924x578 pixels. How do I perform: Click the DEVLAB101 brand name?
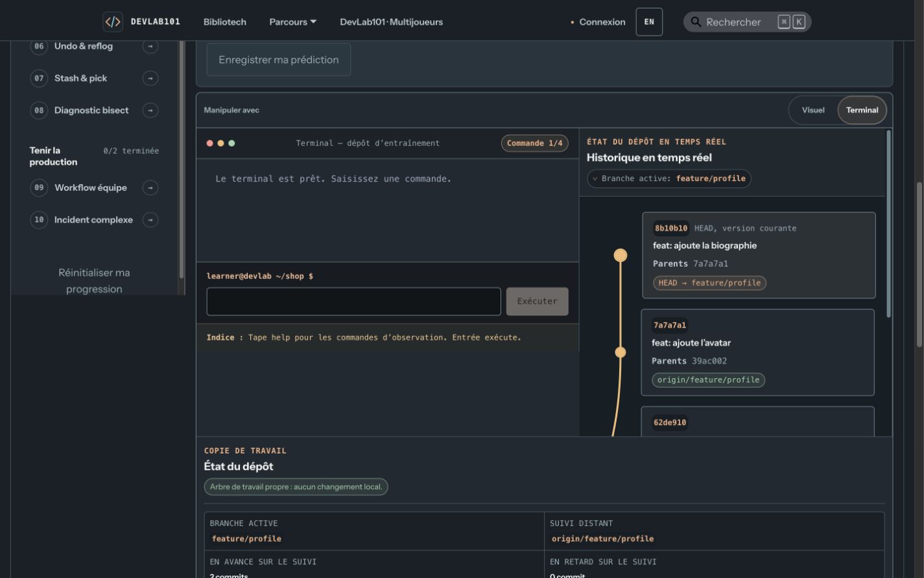click(x=156, y=21)
